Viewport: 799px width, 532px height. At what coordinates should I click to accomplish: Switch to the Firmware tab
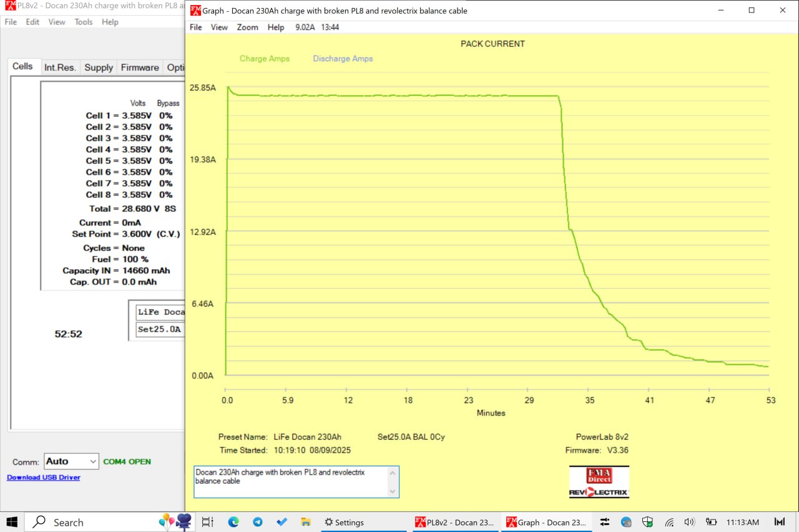pos(140,67)
